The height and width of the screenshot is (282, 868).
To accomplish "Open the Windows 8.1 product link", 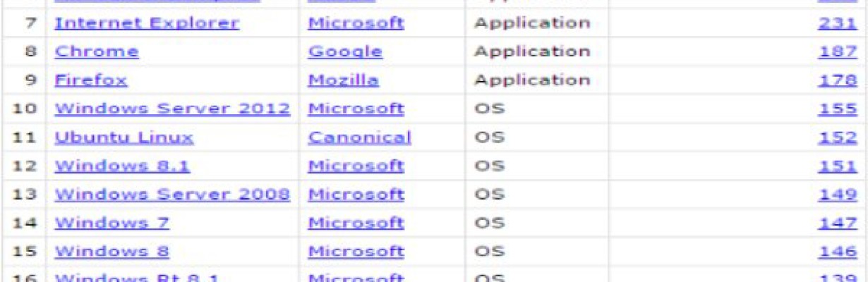I will tap(122, 166).
